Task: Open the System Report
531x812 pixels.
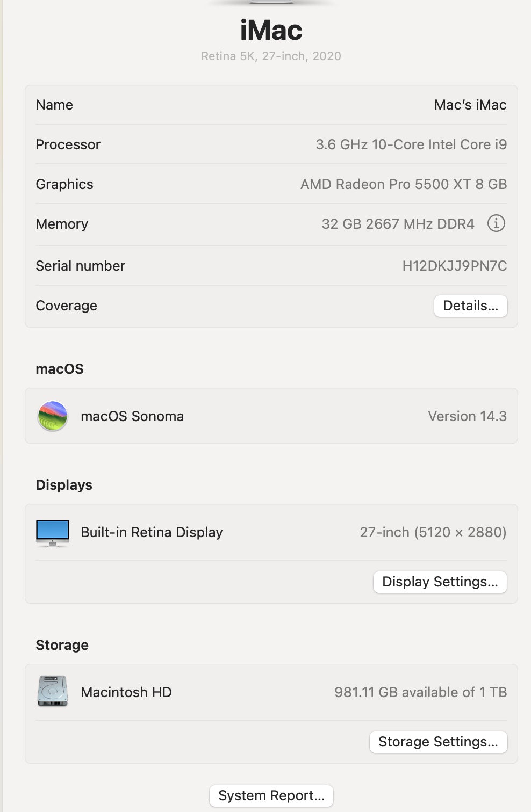Action: pyautogui.click(x=271, y=796)
